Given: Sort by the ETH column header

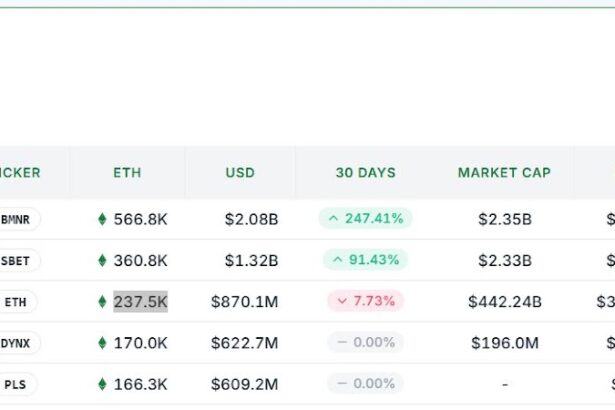Looking at the screenshot, I should point(127,173).
